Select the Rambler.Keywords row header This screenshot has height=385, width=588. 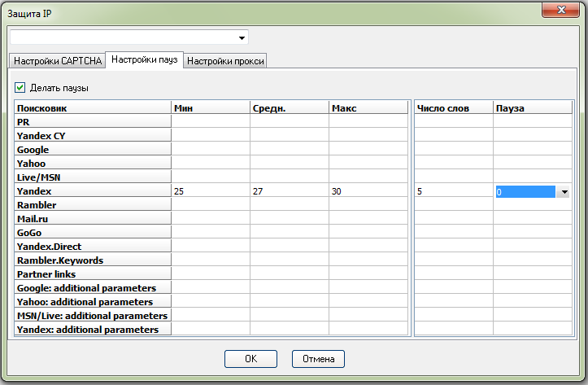[93, 260]
